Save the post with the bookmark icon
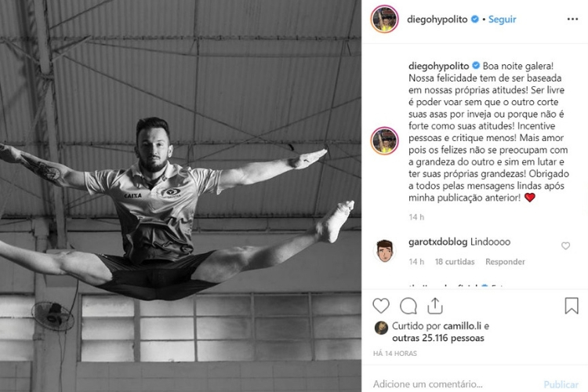Screen dimensions: 588x392 [572, 305]
